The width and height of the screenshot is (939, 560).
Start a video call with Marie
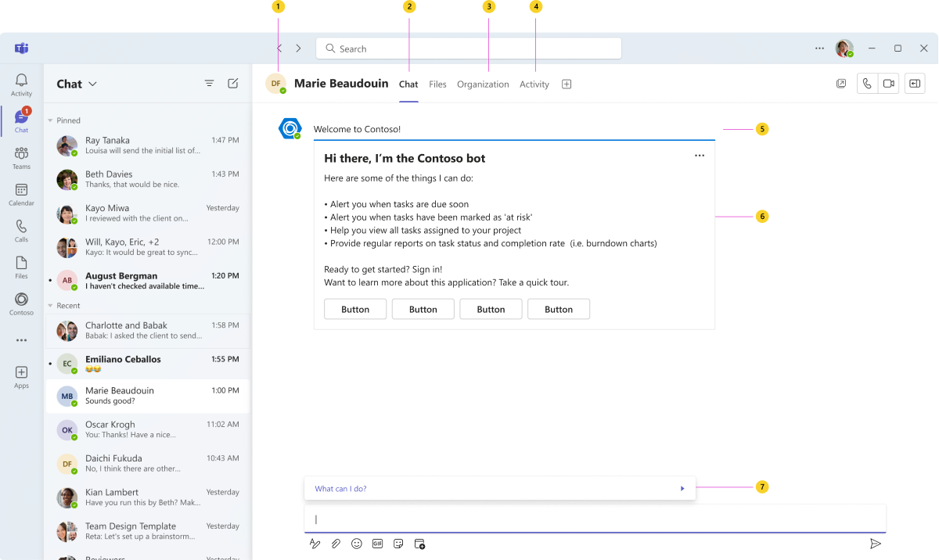click(888, 84)
